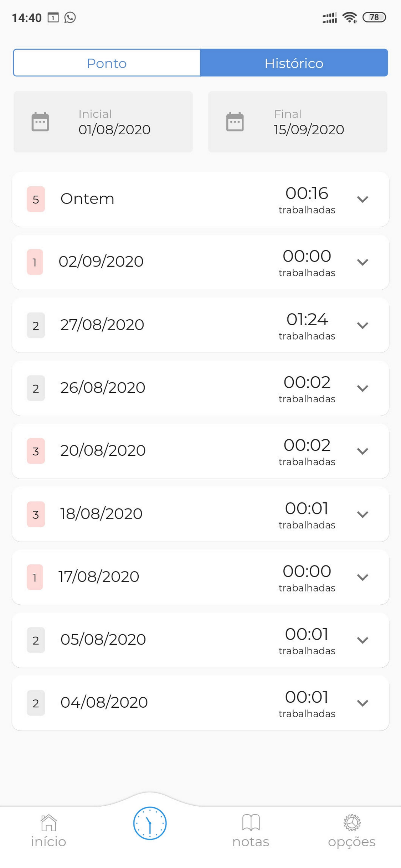This screenshot has height=868, width=401.
Task: Select the Histórico tab
Action: (x=294, y=63)
